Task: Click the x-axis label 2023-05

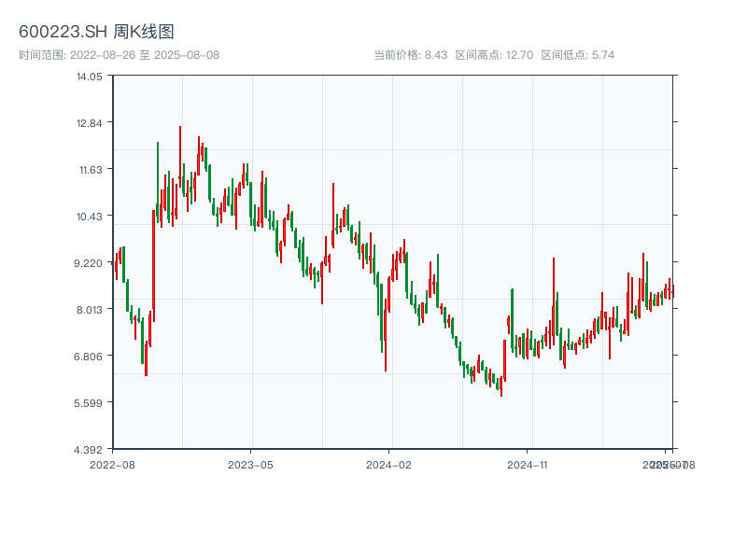Action: tap(250, 465)
